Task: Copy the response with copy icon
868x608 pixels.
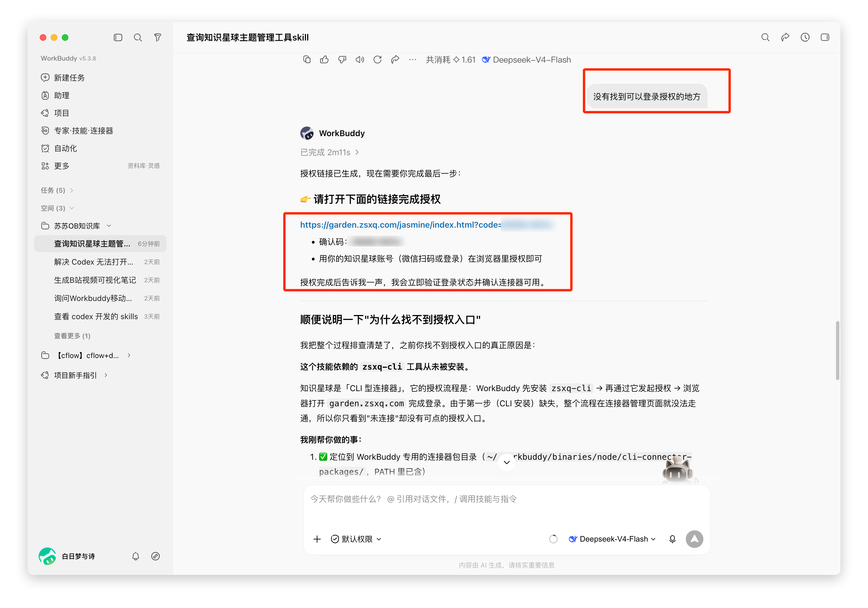Action: coord(307,60)
